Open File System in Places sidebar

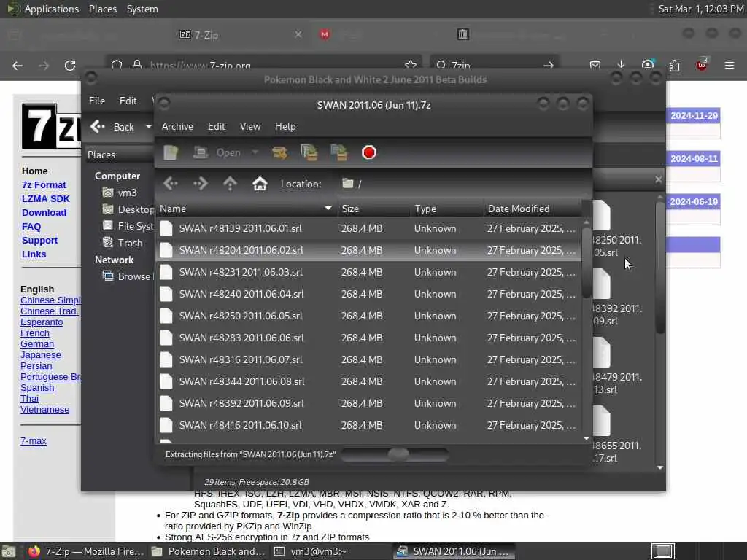(128, 226)
